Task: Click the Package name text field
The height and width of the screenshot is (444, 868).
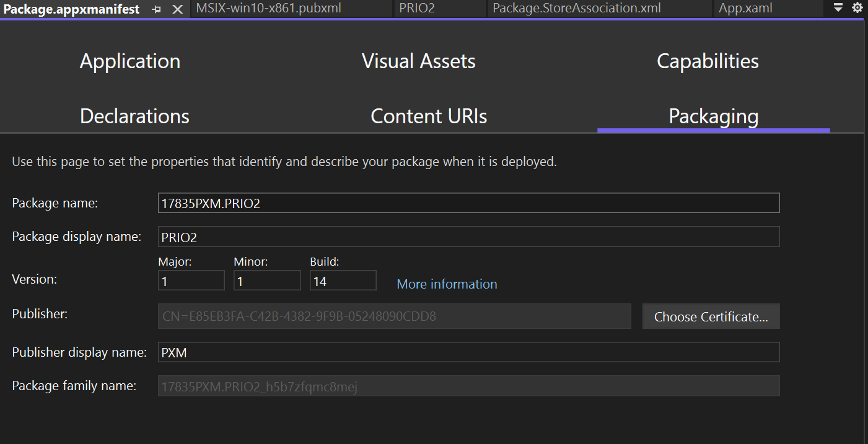Action: (x=468, y=203)
